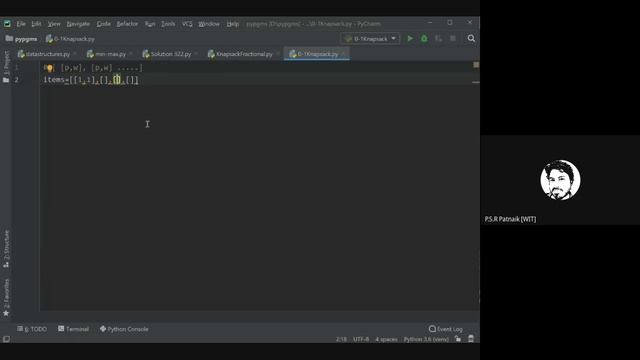Open the Edit menu
Screen dimensions: 640x360
coord(36,24)
